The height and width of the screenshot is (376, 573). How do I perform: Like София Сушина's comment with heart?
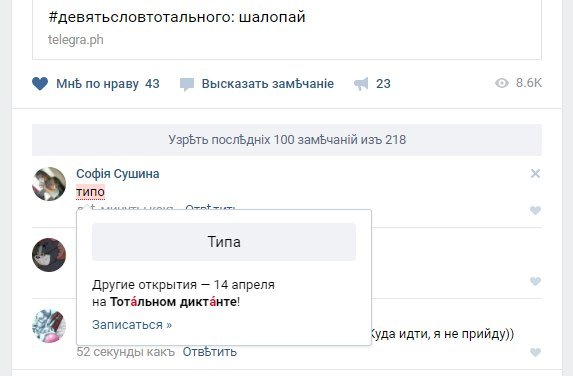tap(535, 210)
